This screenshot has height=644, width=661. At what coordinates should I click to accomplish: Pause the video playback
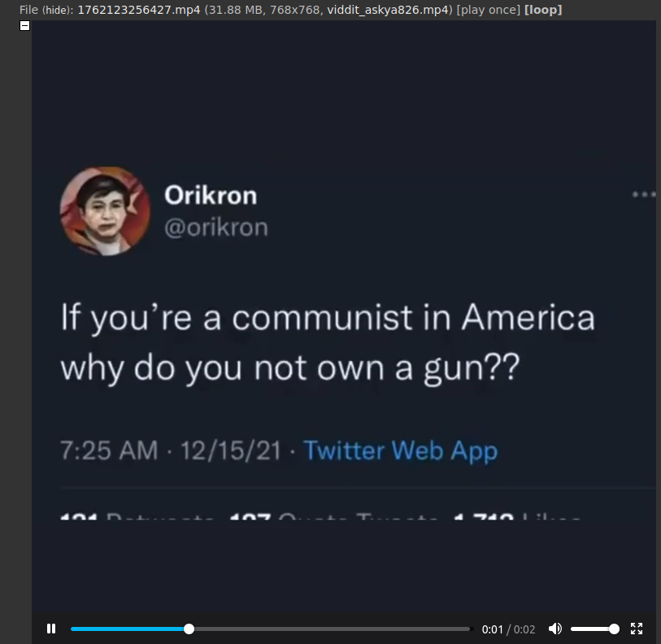tap(51, 629)
